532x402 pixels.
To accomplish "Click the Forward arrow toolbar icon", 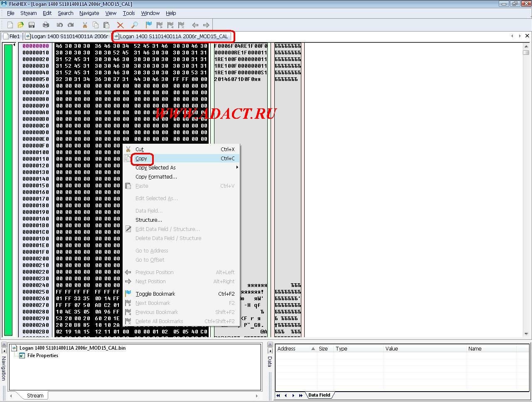I will (206, 25).
